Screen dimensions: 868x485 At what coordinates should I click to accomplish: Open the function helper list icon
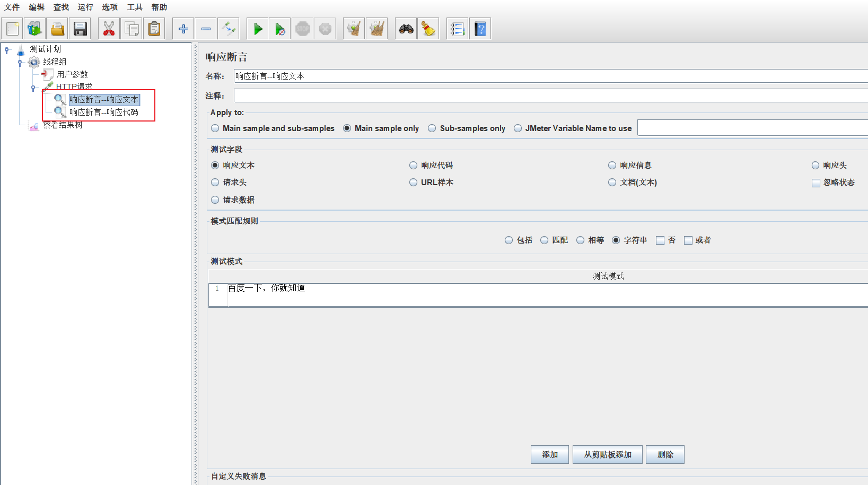(457, 29)
